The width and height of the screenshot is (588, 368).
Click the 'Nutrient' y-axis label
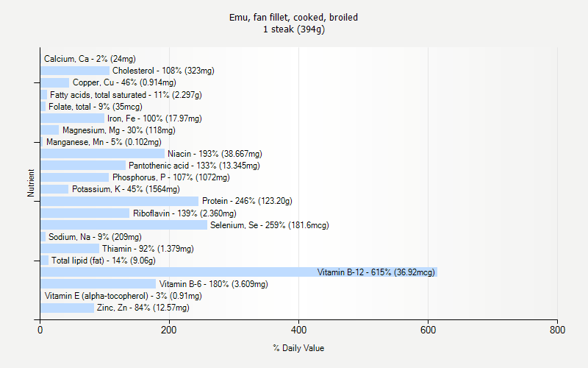[x=32, y=183]
